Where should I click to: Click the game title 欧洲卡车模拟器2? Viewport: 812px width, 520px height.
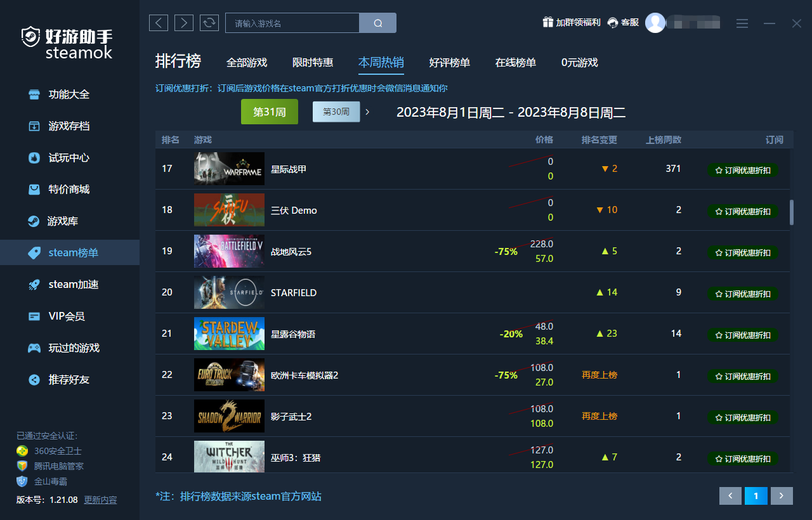[x=304, y=375]
